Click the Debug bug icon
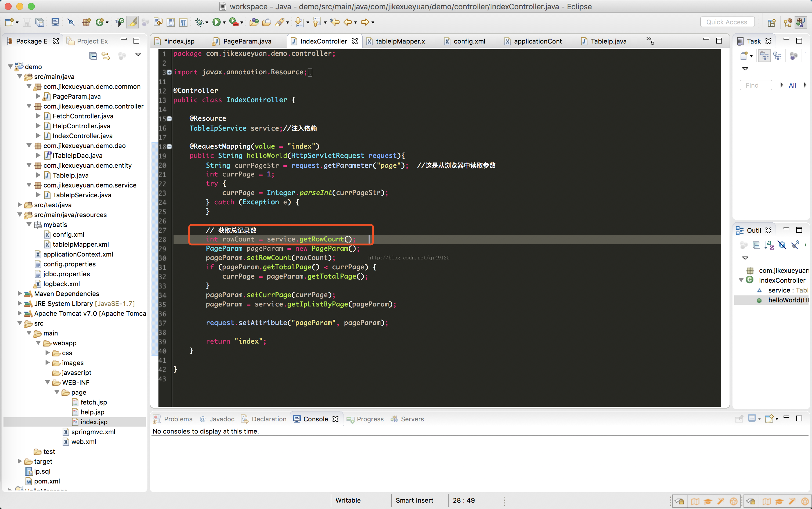 199,22
